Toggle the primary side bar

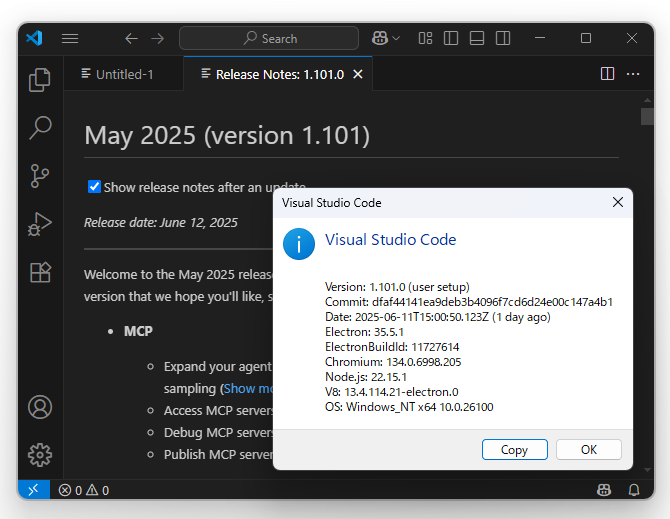pos(451,38)
